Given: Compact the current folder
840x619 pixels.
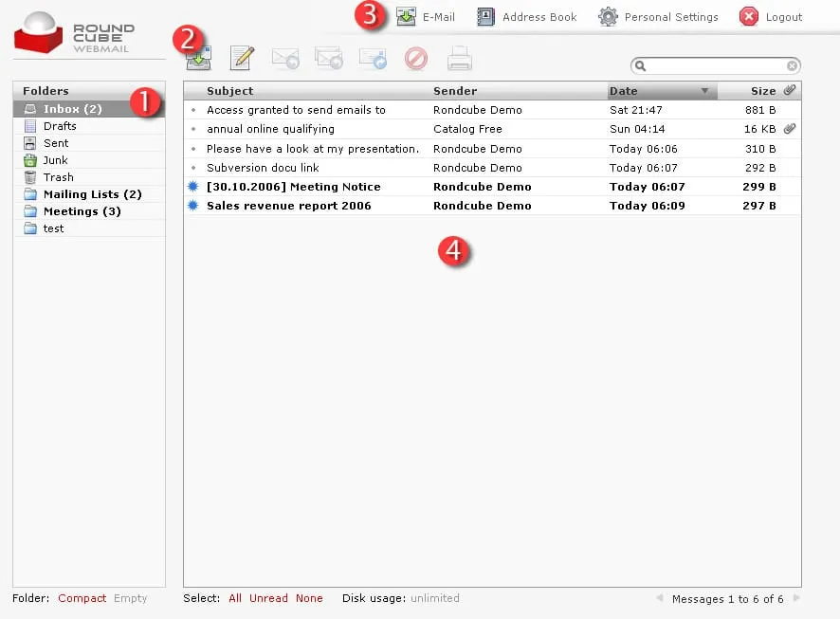Looking at the screenshot, I should coord(82,598).
